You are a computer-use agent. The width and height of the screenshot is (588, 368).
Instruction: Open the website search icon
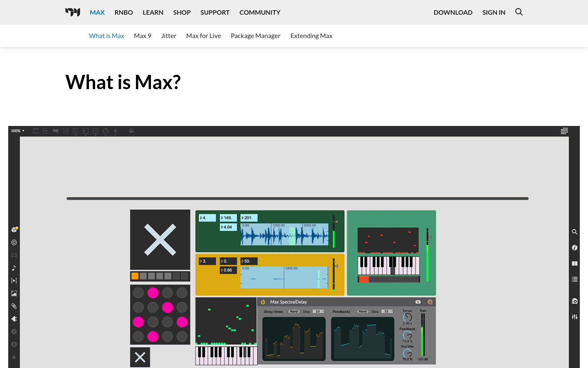coord(519,12)
